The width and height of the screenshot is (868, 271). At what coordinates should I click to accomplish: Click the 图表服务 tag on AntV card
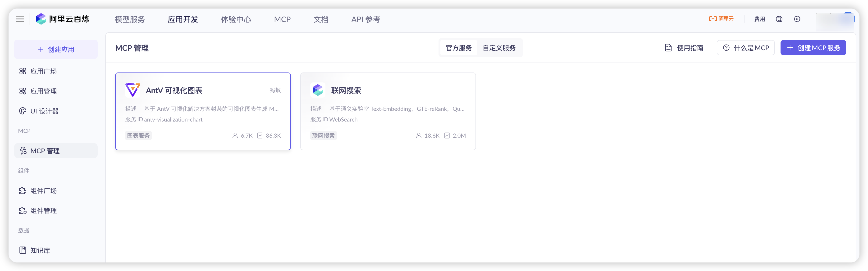point(138,136)
